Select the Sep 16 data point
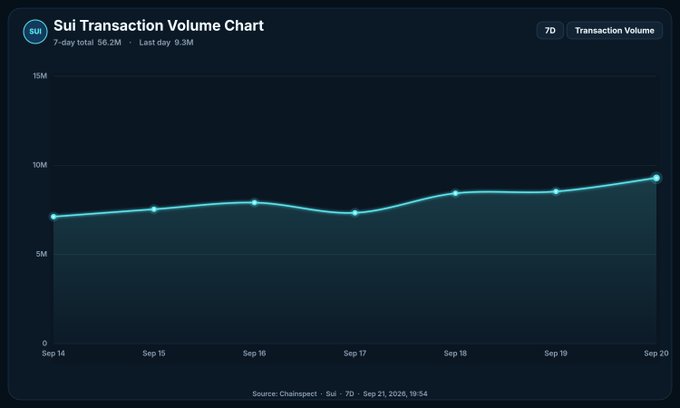Viewport: 680px width, 408px height. (x=255, y=202)
